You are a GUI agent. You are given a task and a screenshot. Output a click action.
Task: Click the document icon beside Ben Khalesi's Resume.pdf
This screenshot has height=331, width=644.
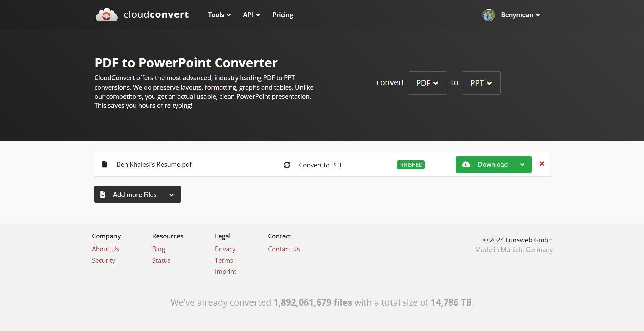click(x=104, y=164)
